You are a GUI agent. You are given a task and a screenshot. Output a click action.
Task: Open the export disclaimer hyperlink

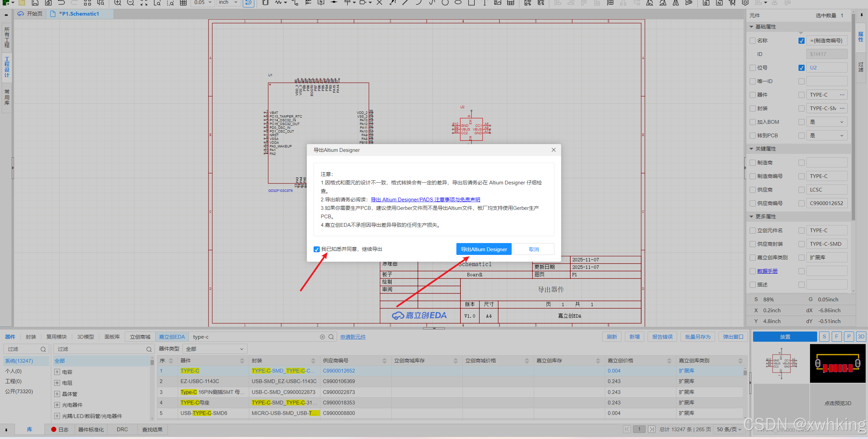(x=425, y=200)
